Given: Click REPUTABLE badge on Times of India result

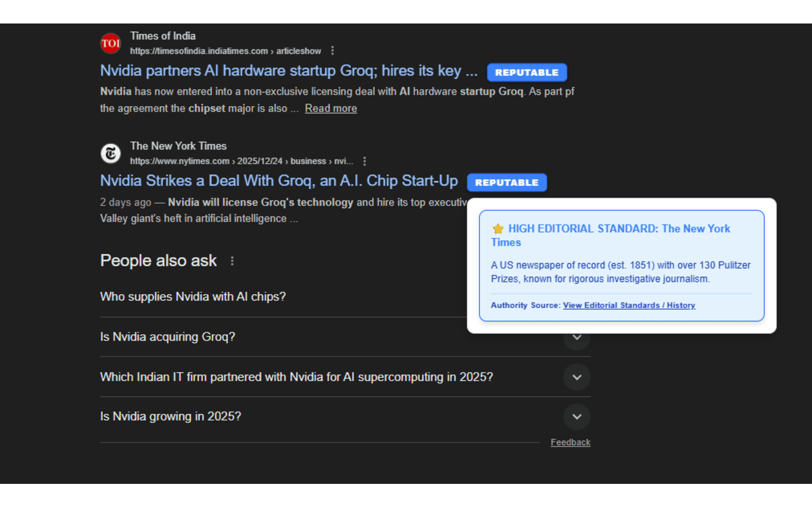Looking at the screenshot, I should (527, 72).
